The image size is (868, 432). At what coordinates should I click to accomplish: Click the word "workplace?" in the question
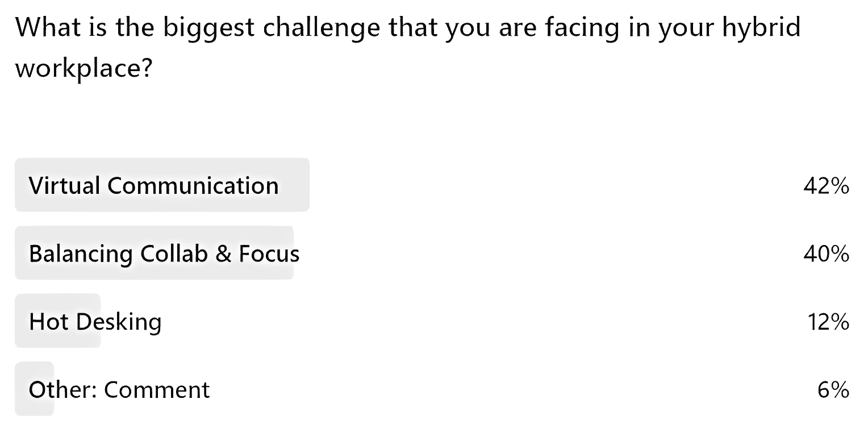(x=84, y=69)
